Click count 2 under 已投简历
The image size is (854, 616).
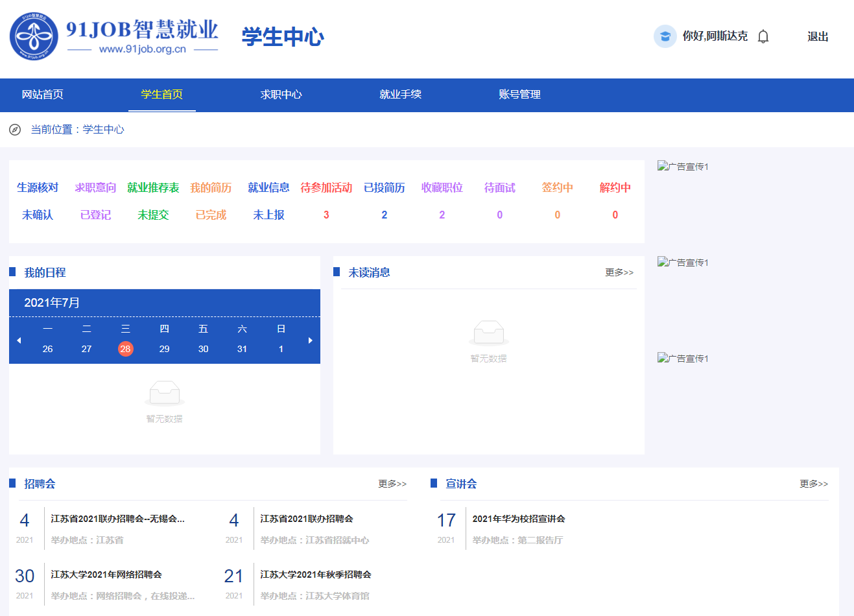385,215
